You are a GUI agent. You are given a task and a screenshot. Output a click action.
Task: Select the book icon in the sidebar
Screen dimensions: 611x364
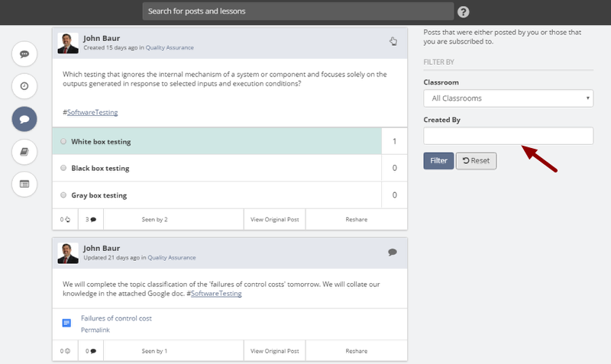pyautogui.click(x=24, y=152)
